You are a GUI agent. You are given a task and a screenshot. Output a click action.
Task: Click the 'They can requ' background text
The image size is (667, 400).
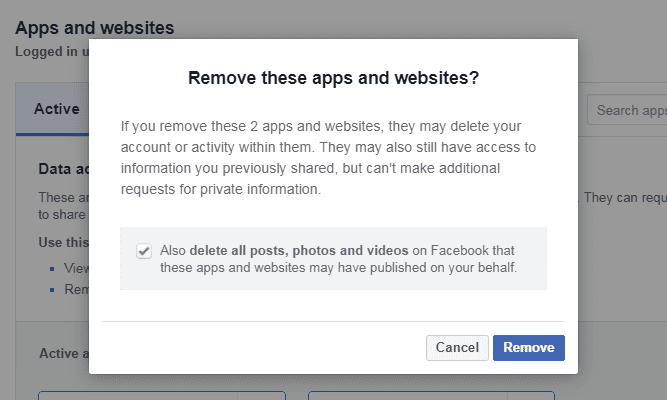coord(625,197)
